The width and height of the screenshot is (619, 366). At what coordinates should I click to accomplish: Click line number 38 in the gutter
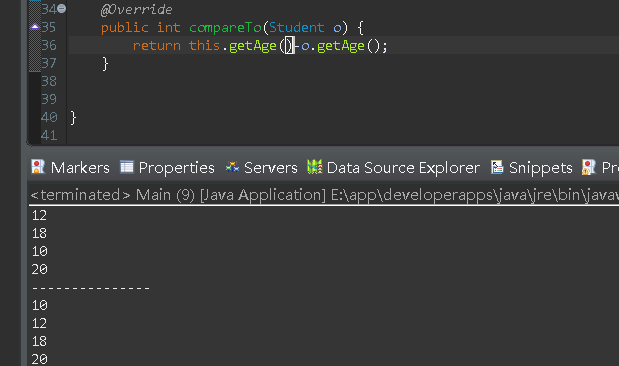coord(49,81)
